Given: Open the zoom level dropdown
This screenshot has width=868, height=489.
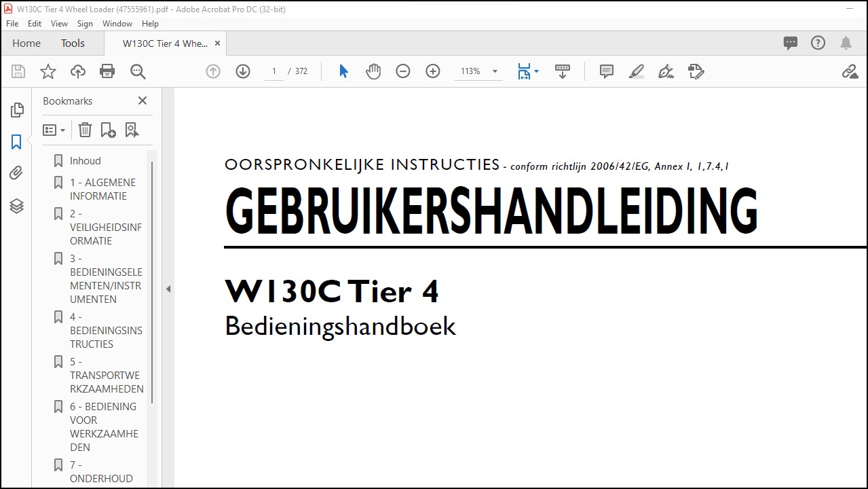Looking at the screenshot, I should coord(495,71).
